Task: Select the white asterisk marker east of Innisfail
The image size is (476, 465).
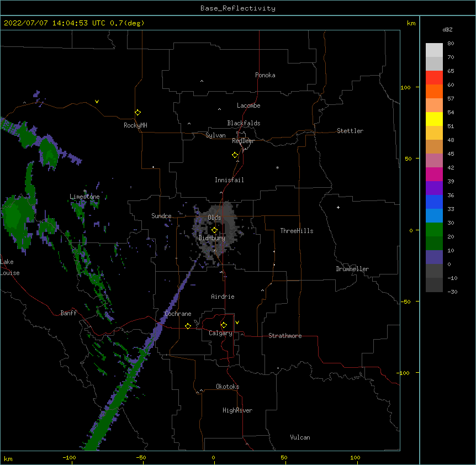Action: (277, 167)
